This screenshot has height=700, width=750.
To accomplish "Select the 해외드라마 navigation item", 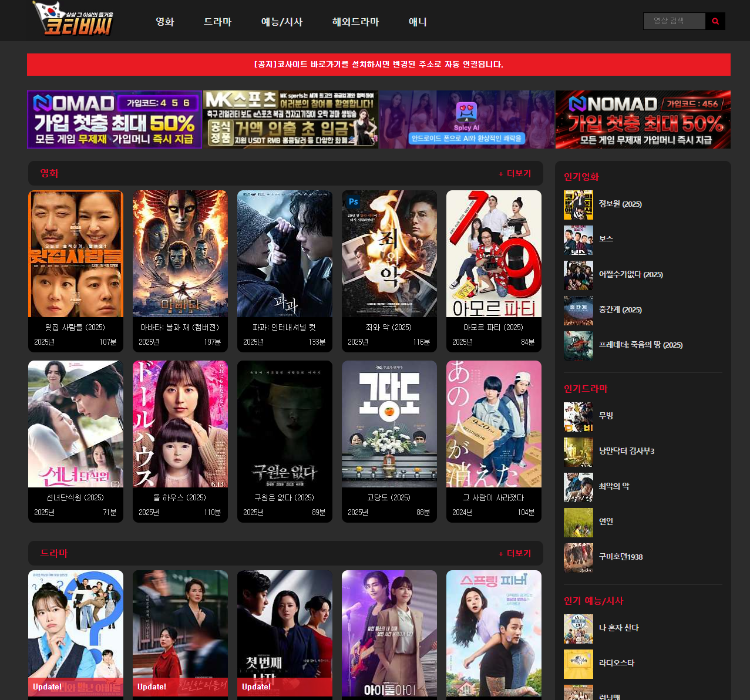I will click(355, 22).
